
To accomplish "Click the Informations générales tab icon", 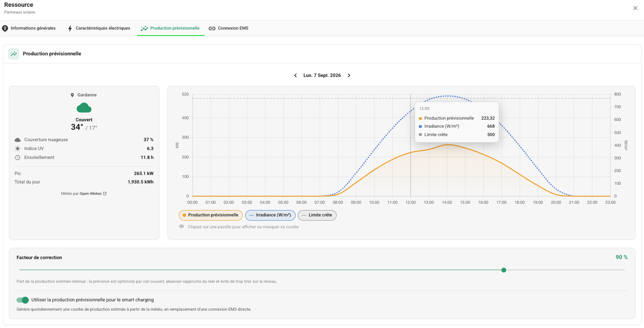I will [x=5, y=28].
